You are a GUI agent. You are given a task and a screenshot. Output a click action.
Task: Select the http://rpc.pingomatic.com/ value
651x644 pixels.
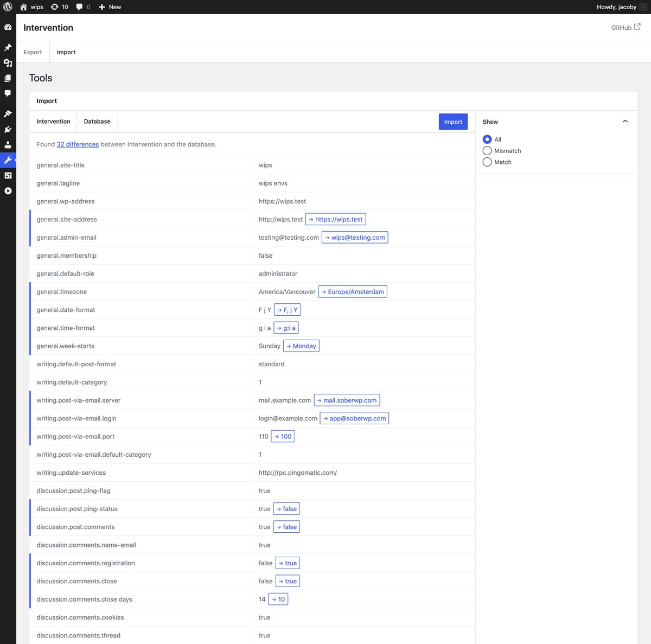298,473
